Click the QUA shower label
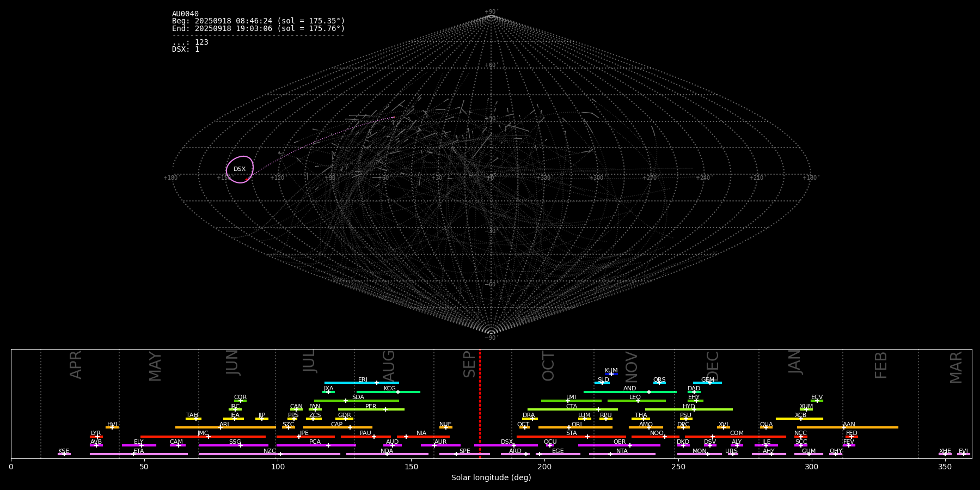 pos(767,425)
